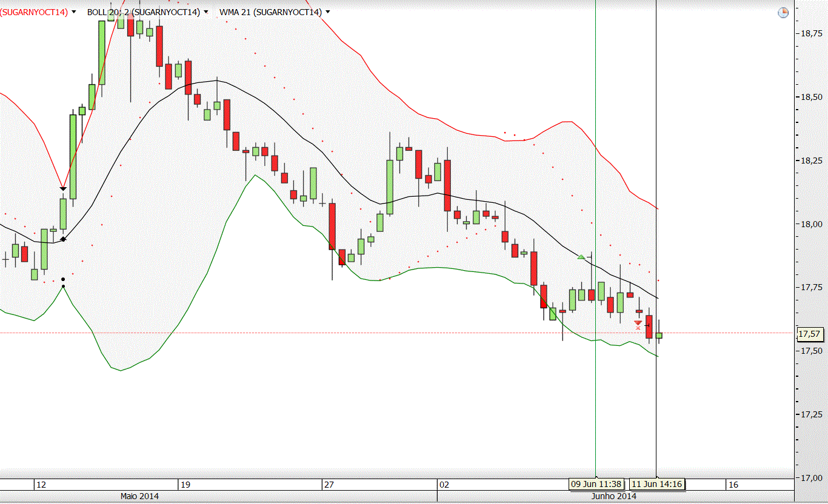Click the black diamond marker on the WMA line
Screen dimensions: 828x504
coord(63,239)
